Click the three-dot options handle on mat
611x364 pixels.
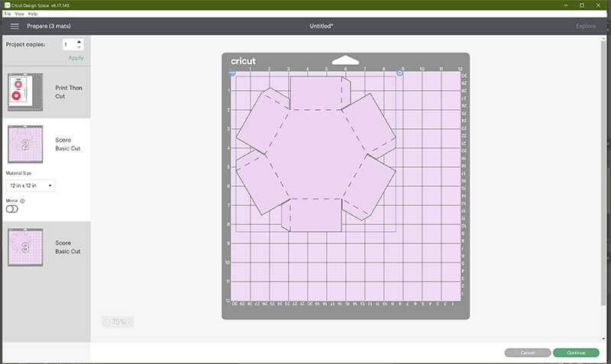pyautogui.click(x=232, y=72)
